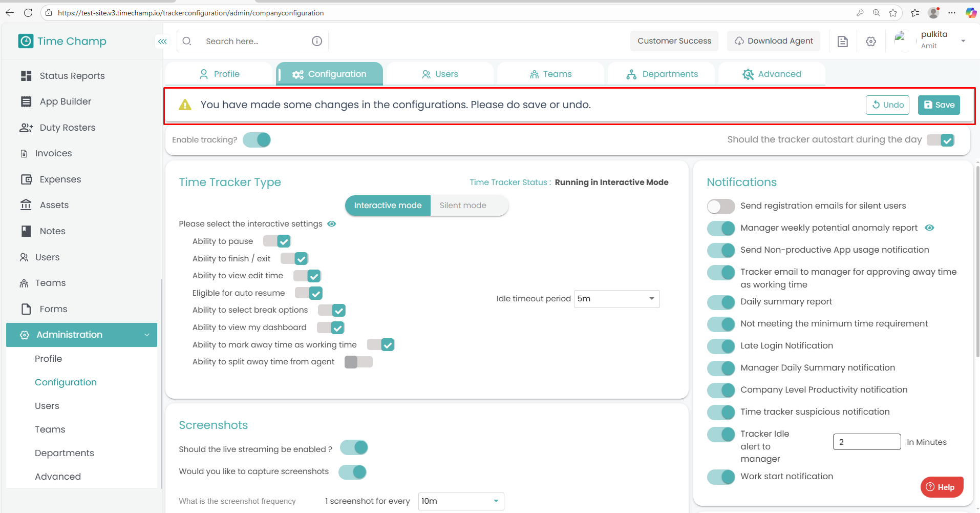Collapse the sidebar with double-chevron icon
The width and height of the screenshot is (980, 513).
(x=162, y=42)
